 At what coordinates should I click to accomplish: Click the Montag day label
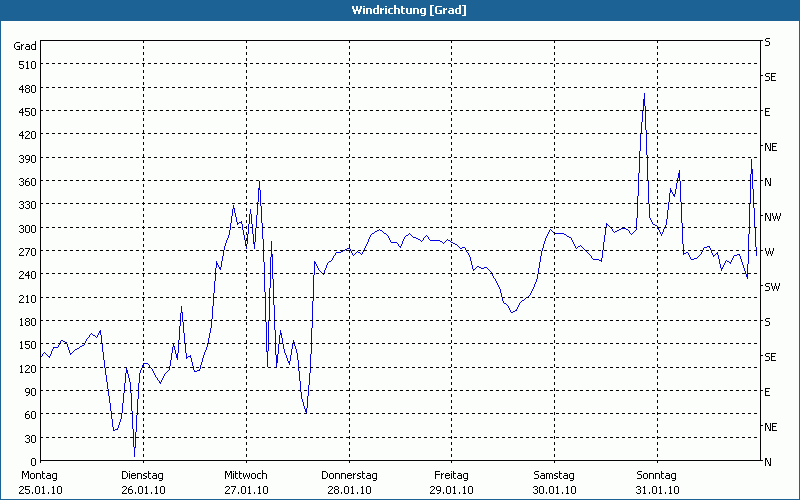point(39,475)
